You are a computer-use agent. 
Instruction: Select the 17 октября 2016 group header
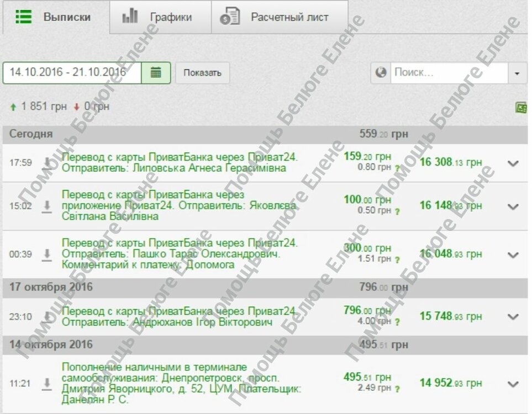[x=265, y=288]
